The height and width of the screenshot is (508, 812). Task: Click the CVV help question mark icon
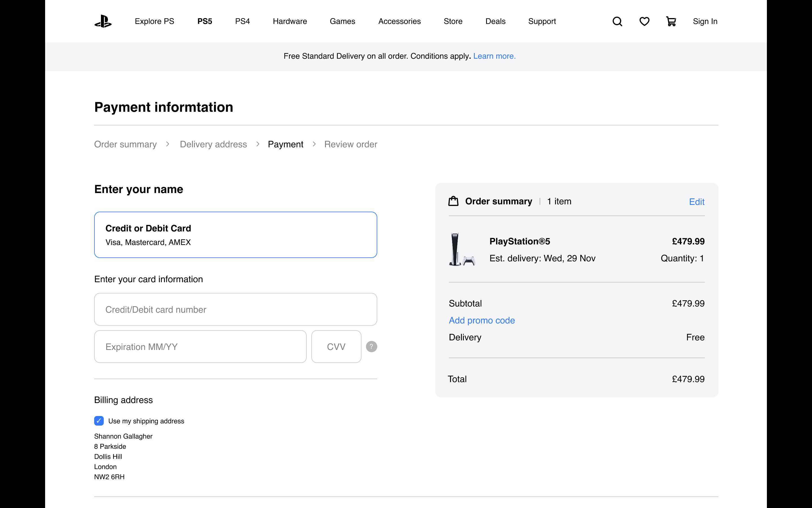(x=371, y=346)
